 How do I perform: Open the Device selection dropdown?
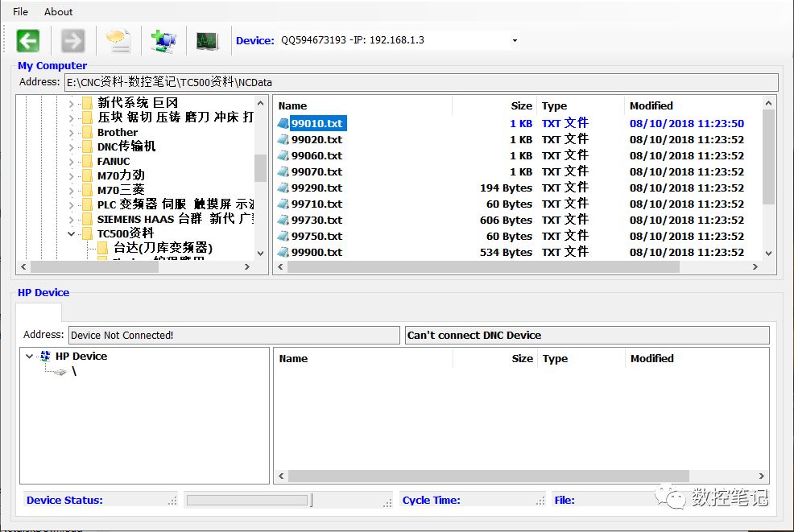[x=515, y=40]
